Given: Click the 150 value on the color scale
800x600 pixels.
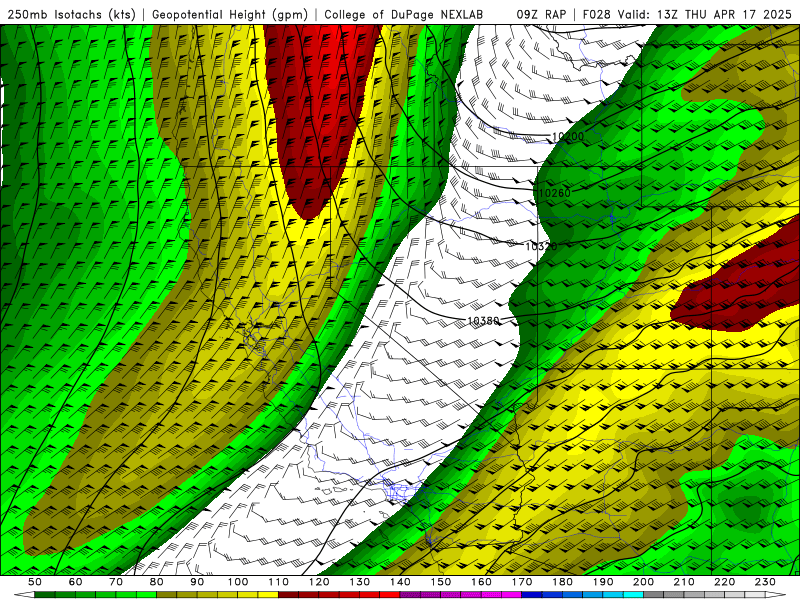Looking at the screenshot, I should click(x=441, y=582).
